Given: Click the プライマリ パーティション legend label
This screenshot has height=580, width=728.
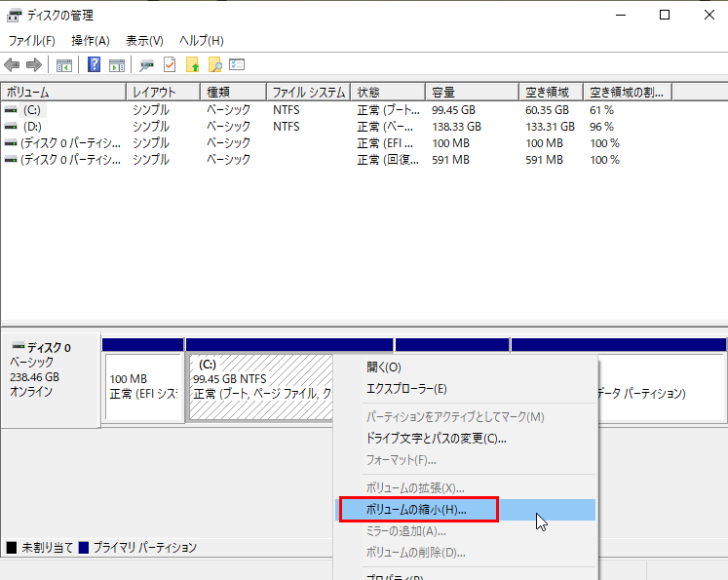Looking at the screenshot, I should click(145, 548).
